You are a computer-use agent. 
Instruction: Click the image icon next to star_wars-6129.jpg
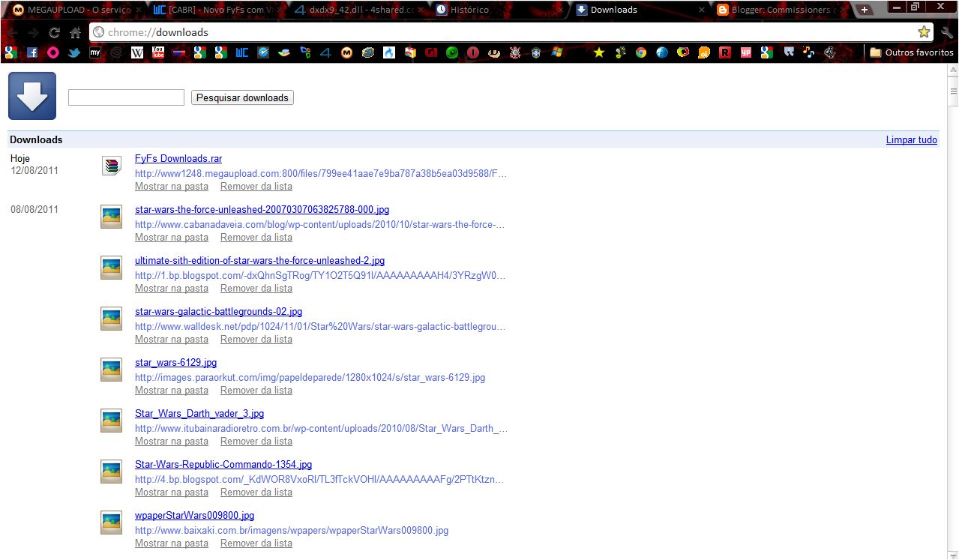(x=111, y=370)
